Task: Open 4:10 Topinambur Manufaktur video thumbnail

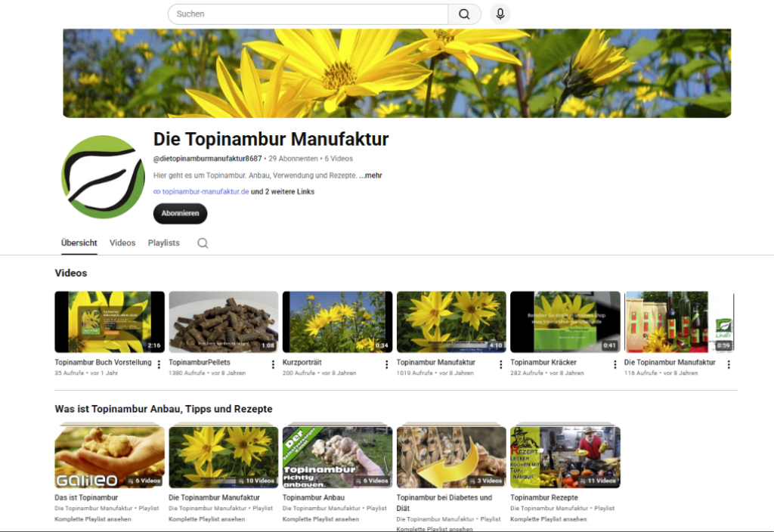Action: pyautogui.click(x=451, y=322)
